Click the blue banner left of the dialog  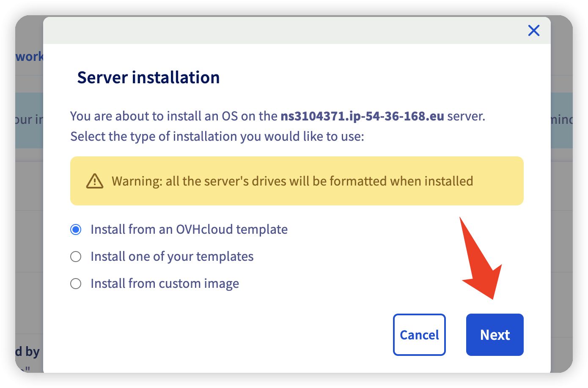pyautogui.click(x=29, y=120)
